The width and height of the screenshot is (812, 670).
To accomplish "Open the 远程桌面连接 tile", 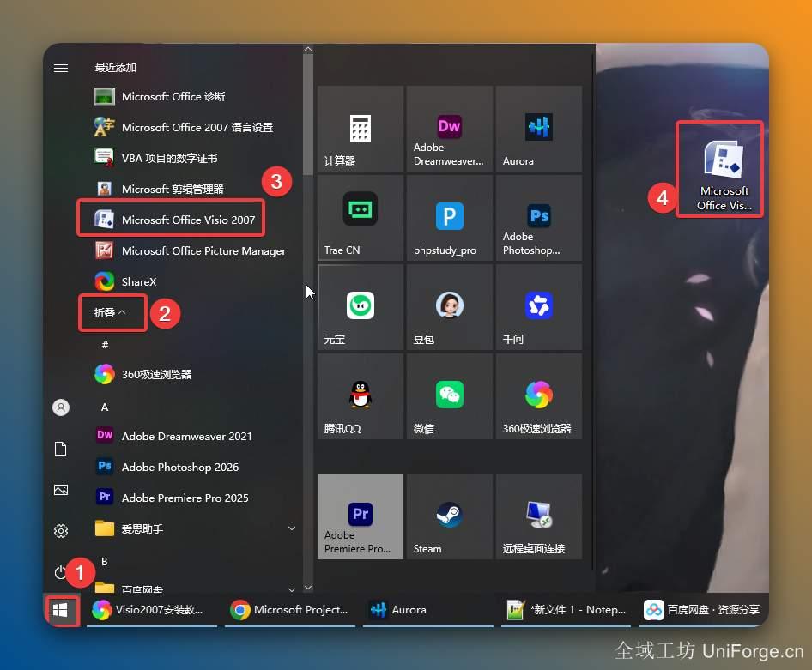I will [538, 516].
